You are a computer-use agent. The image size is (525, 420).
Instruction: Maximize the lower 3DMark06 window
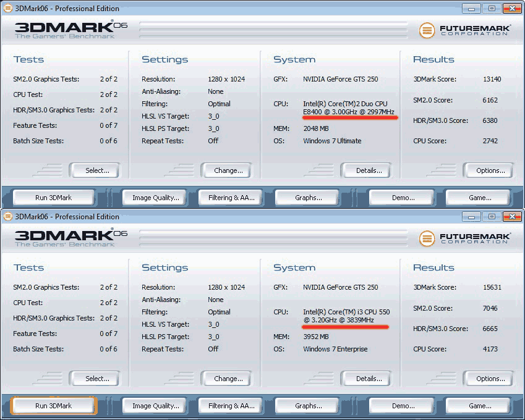[490, 216]
